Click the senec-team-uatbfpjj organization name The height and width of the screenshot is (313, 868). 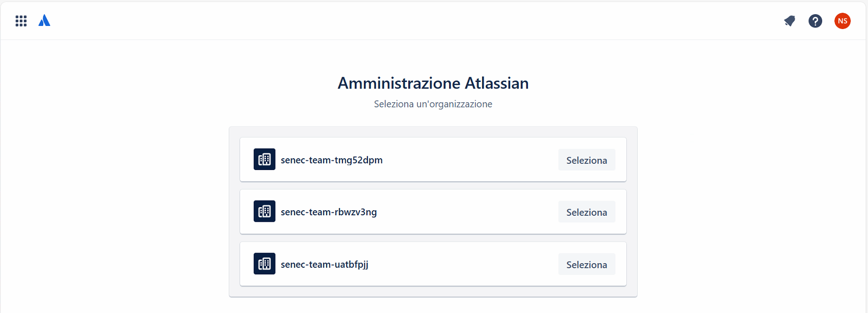tap(325, 264)
